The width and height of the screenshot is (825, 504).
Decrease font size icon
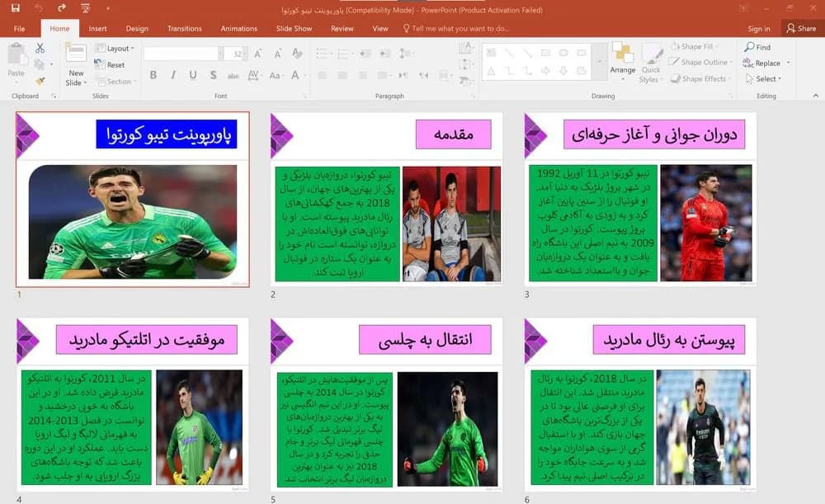[277, 54]
